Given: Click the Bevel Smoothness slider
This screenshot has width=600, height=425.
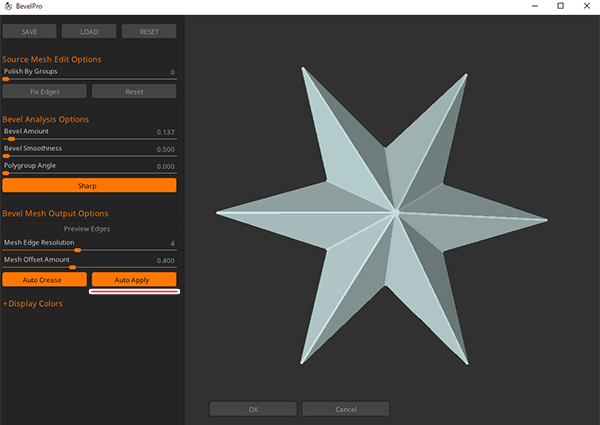Looking at the screenshot, I should click(89, 156).
